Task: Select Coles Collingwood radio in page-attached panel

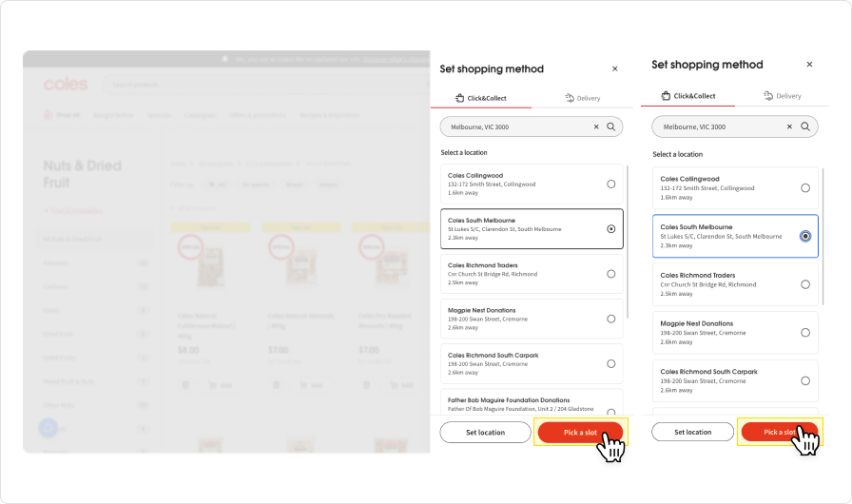Action: coord(610,184)
